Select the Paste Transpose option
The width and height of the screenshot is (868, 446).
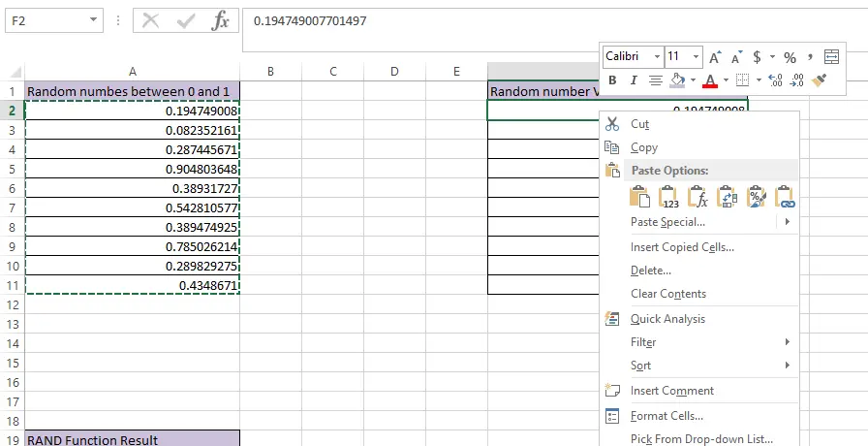coord(728,198)
